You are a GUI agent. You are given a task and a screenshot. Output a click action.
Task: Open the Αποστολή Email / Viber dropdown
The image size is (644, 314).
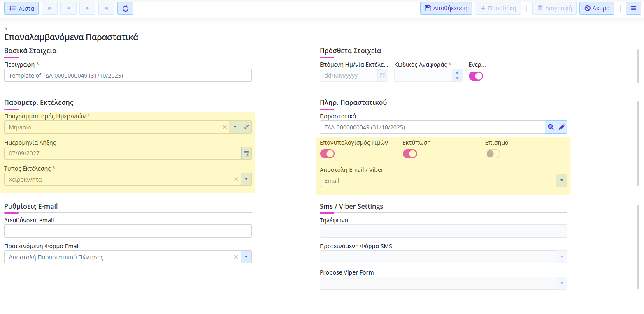[x=562, y=180]
